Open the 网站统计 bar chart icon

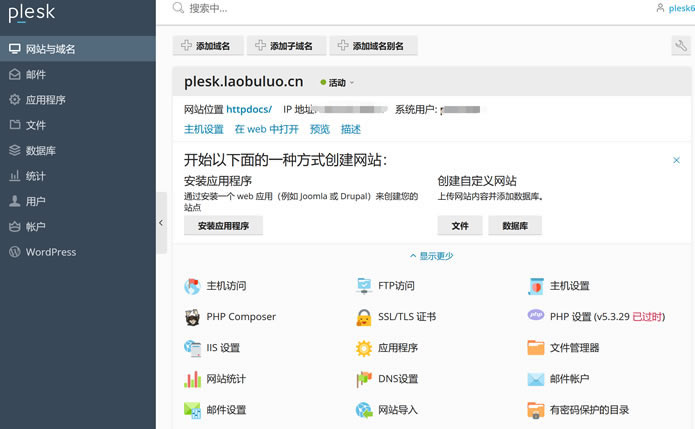click(x=192, y=379)
